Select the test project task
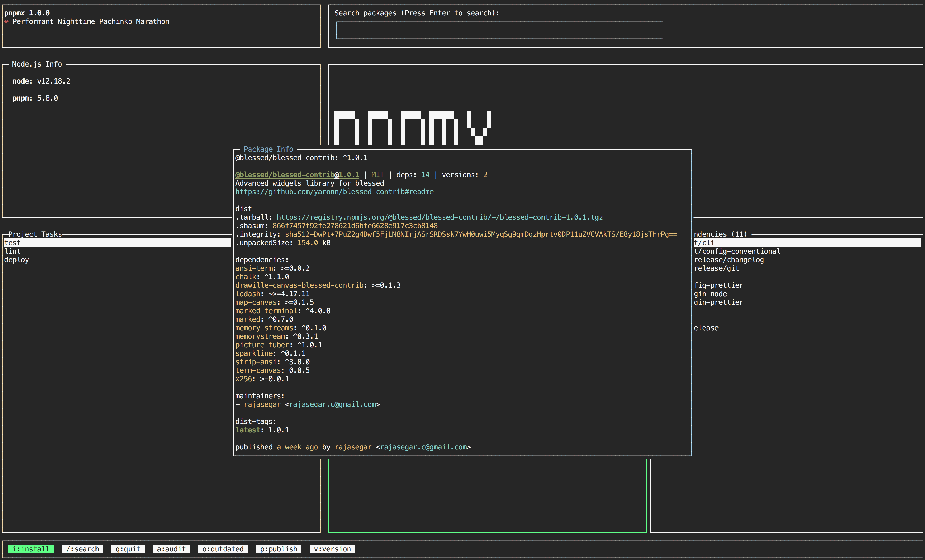This screenshot has height=560, width=925. click(x=12, y=243)
